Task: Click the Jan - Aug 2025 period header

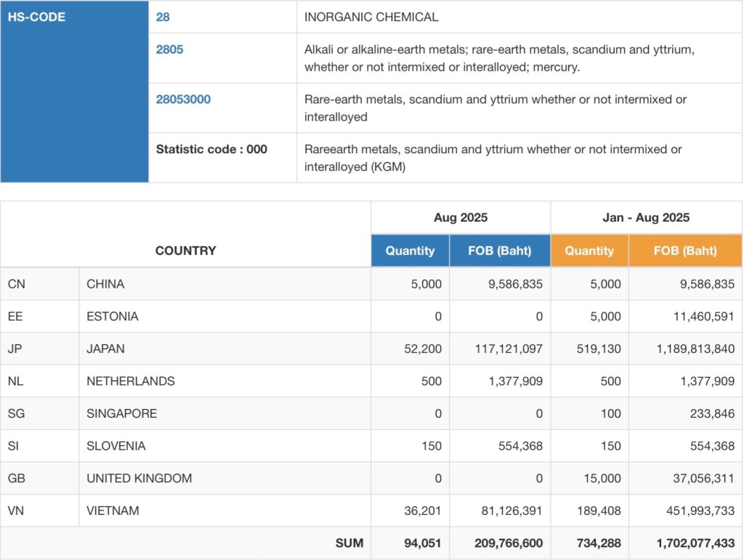Action: (x=646, y=217)
